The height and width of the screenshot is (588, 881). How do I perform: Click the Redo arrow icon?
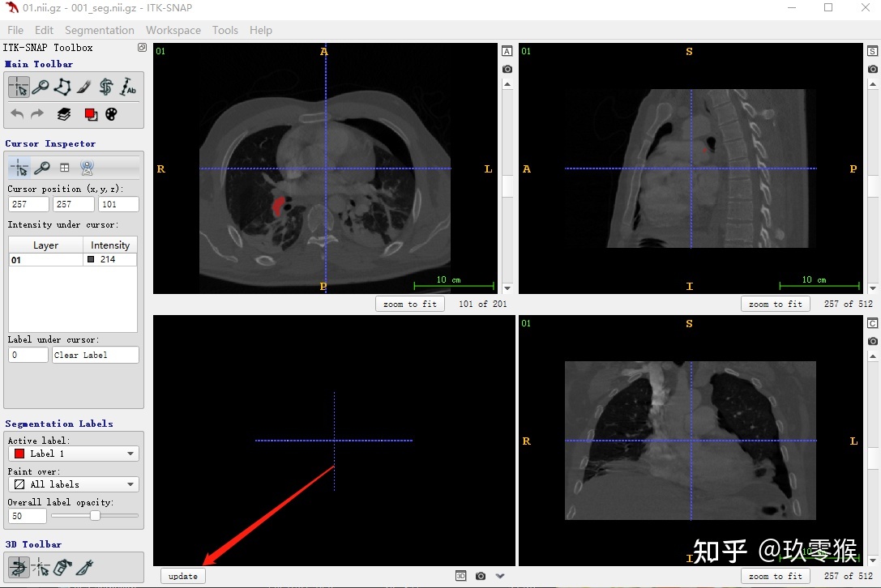pyautogui.click(x=37, y=114)
